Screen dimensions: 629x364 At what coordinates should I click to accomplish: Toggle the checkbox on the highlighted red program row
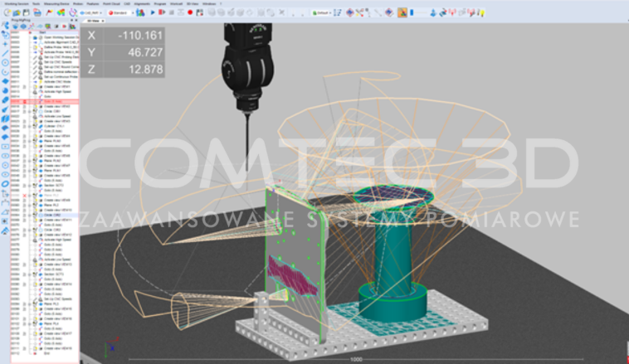[x=27, y=101]
